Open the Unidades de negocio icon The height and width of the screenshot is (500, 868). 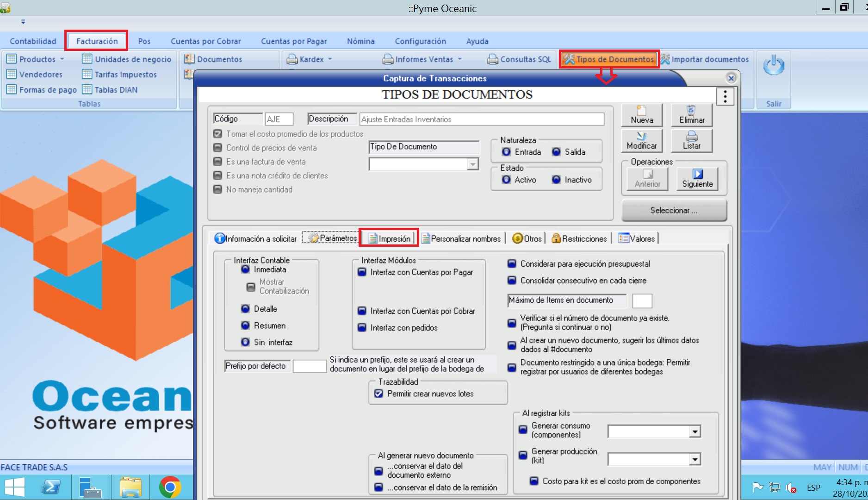point(87,59)
